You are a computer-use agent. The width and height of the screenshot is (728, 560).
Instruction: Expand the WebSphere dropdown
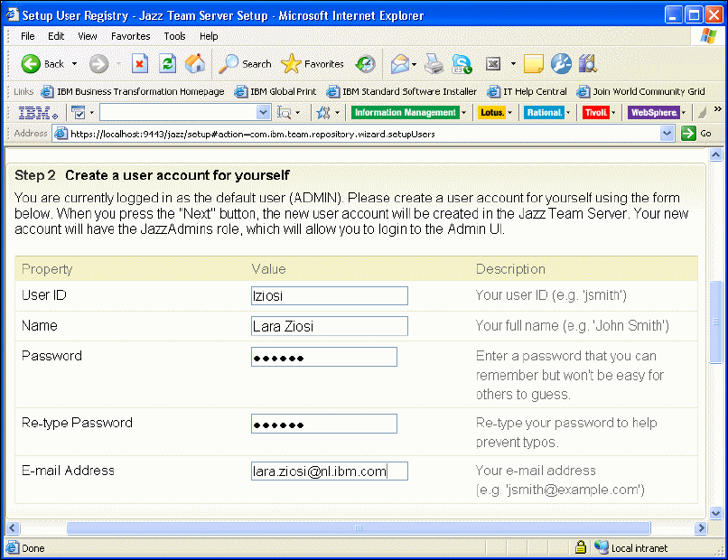coord(684,113)
